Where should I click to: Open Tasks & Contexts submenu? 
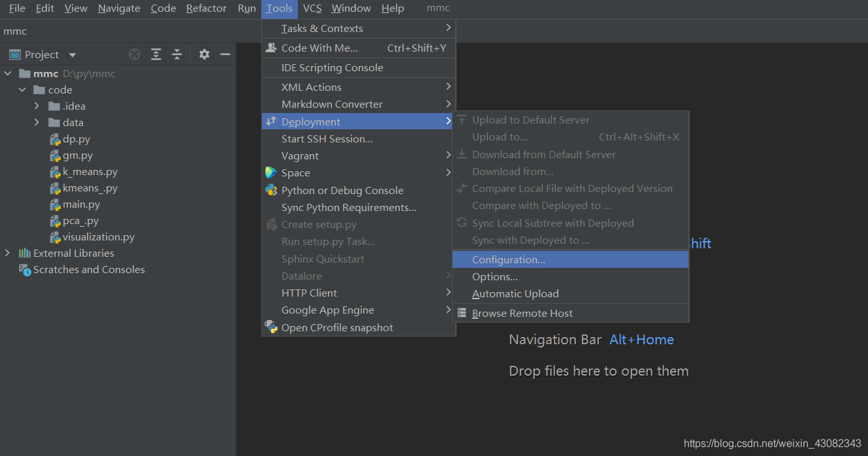[x=359, y=29]
